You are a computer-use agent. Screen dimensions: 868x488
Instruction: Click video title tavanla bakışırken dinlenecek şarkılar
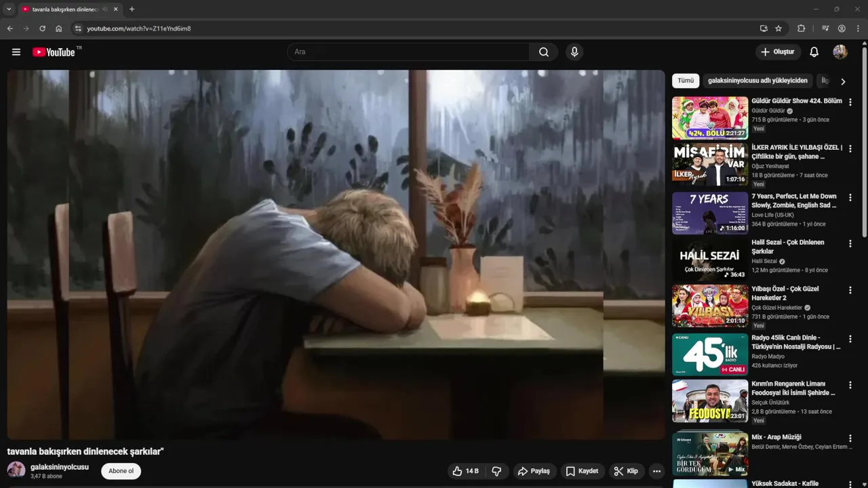tap(85, 451)
